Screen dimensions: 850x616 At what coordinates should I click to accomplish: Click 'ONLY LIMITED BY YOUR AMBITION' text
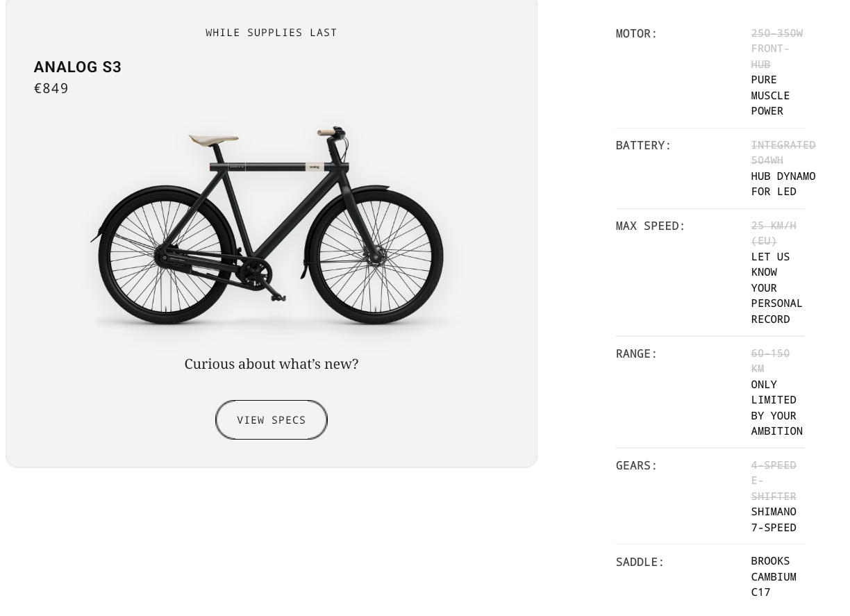(776, 408)
